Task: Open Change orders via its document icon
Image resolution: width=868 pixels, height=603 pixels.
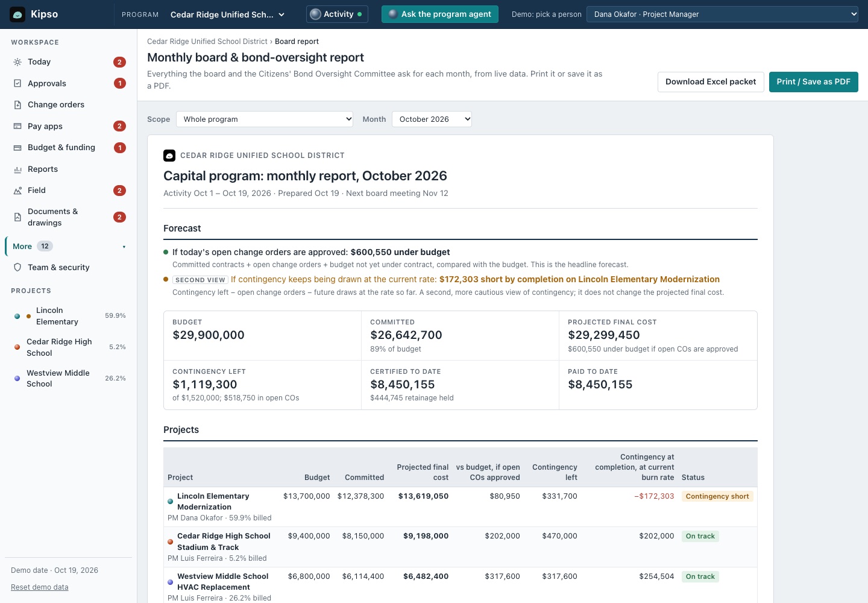Action: point(17,105)
